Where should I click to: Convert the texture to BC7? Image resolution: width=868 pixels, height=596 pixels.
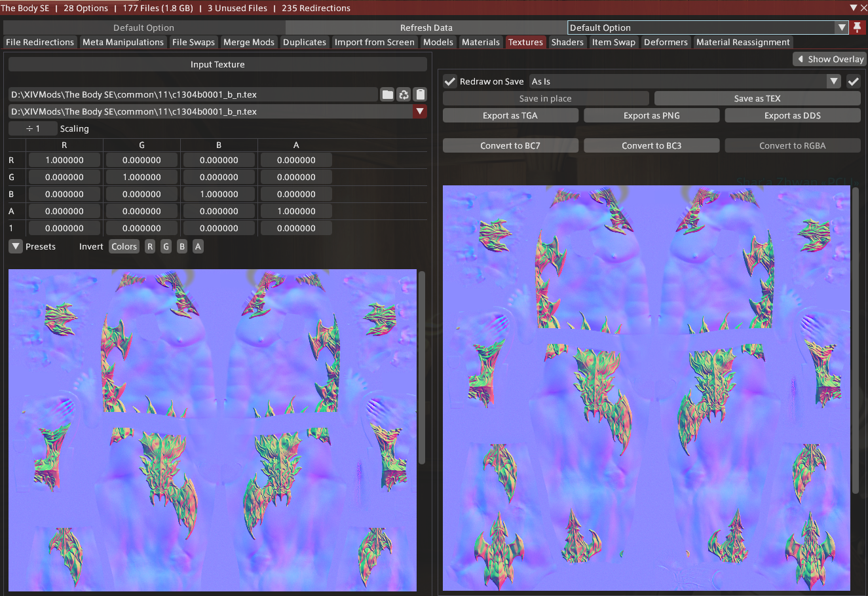[x=510, y=145]
